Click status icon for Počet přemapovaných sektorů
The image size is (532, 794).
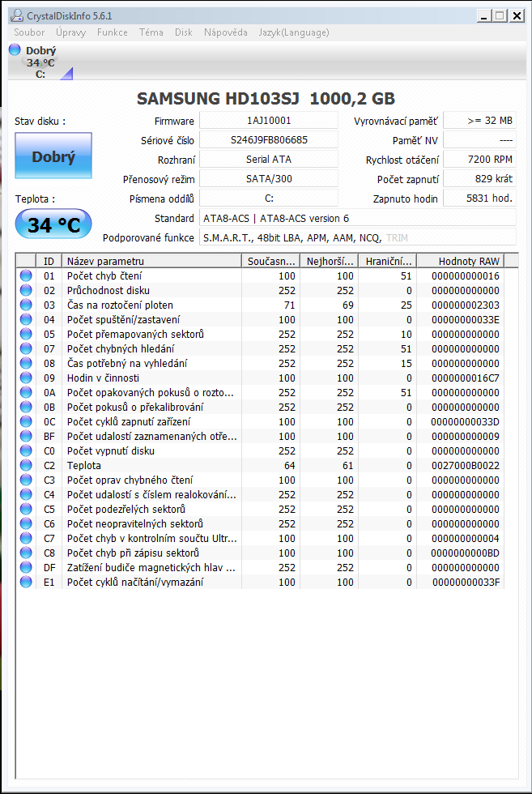[26, 334]
